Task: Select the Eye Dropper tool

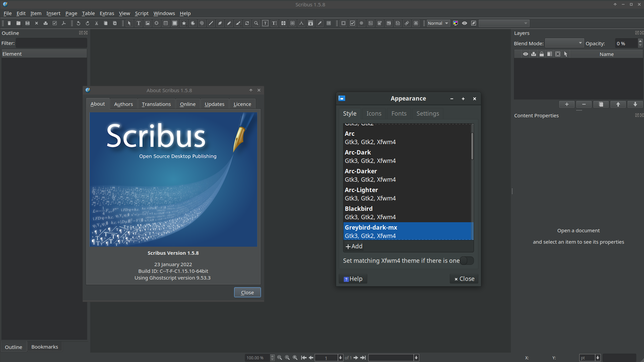Action: (x=320, y=23)
